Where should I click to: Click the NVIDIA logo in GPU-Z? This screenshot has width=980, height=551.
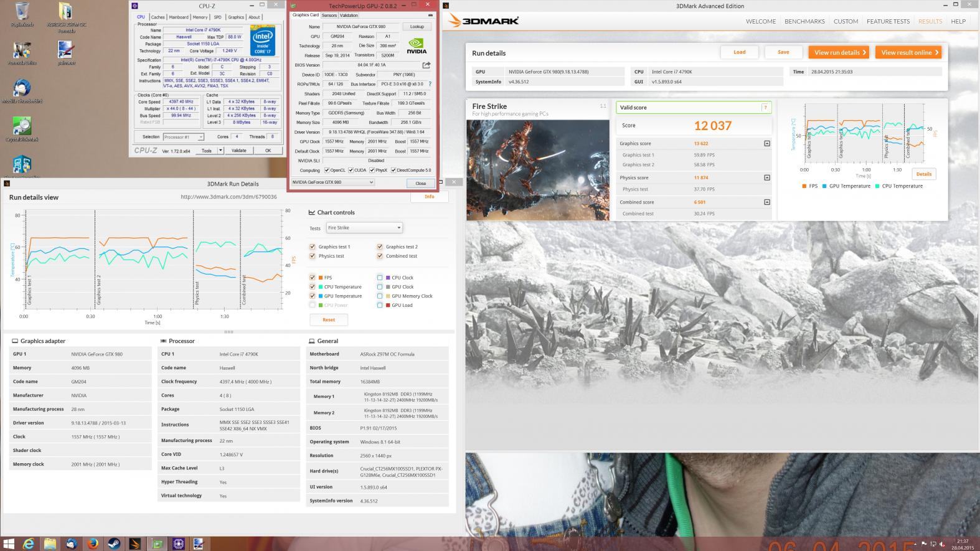click(x=417, y=45)
